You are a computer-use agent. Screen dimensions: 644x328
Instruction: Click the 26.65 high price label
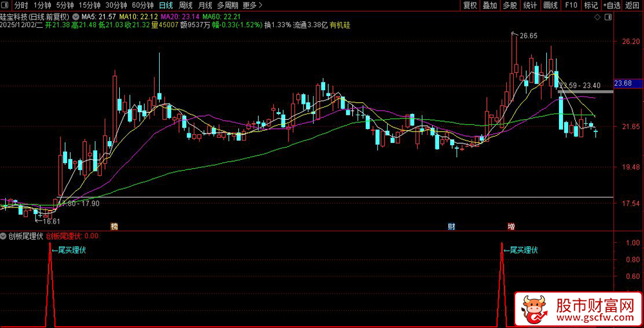click(x=528, y=36)
